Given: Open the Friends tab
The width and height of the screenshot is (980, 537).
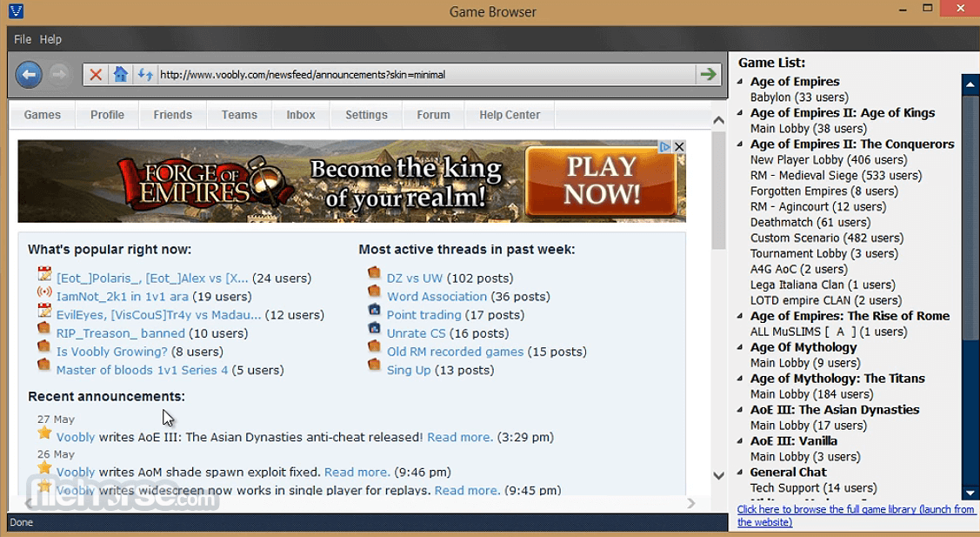Looking at the screenshot, I should click(172, 115).
